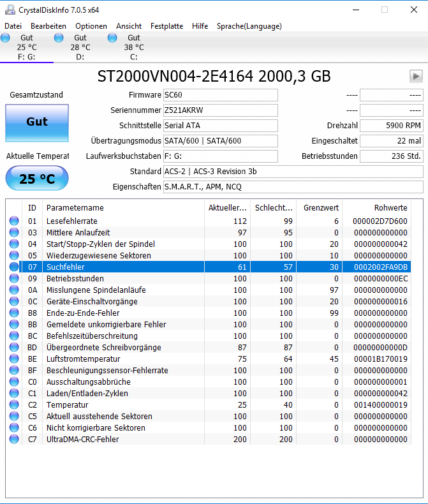Click the ID column header

tap(32, 208)
